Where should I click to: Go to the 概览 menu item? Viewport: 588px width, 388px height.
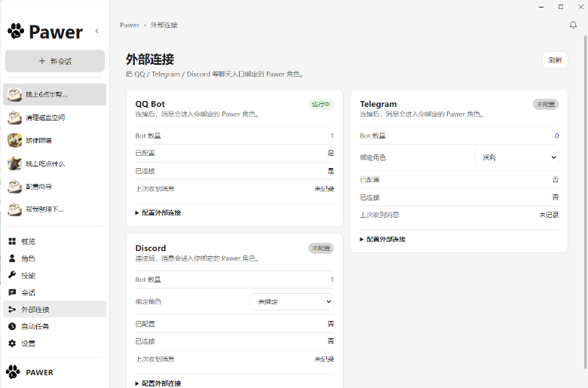55,241
